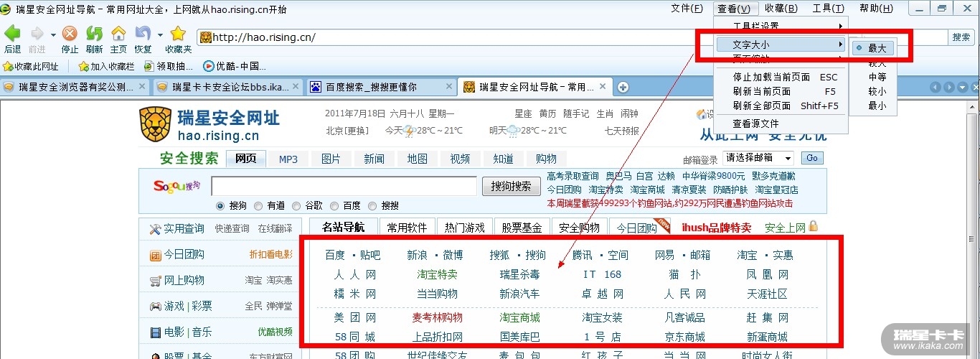This screenshot has height=359, width=980.
Task: Click the 实用查询 tools icon
Action: point(155,229)
